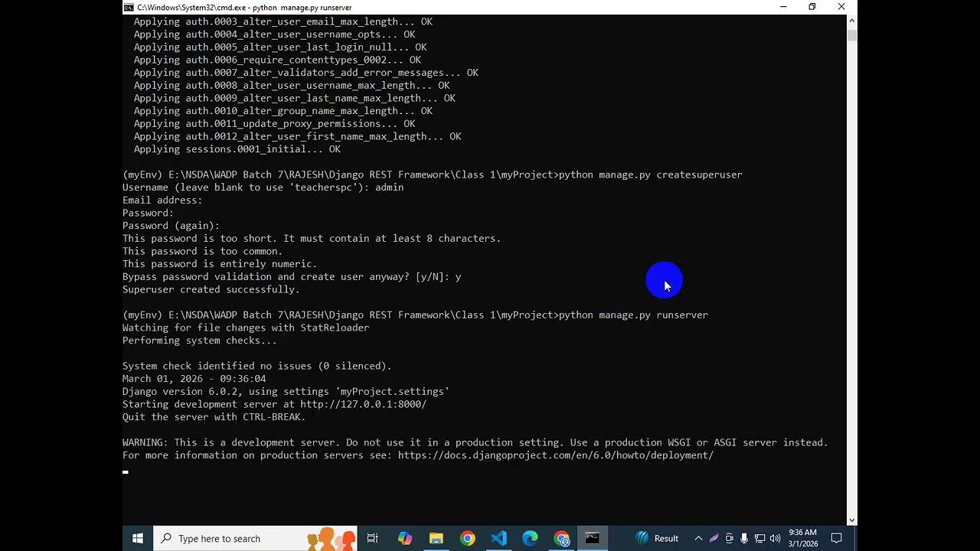Switch to Visual Studio Code in taskbar
This screenshot has width=980, height=551.
(498, 538)
